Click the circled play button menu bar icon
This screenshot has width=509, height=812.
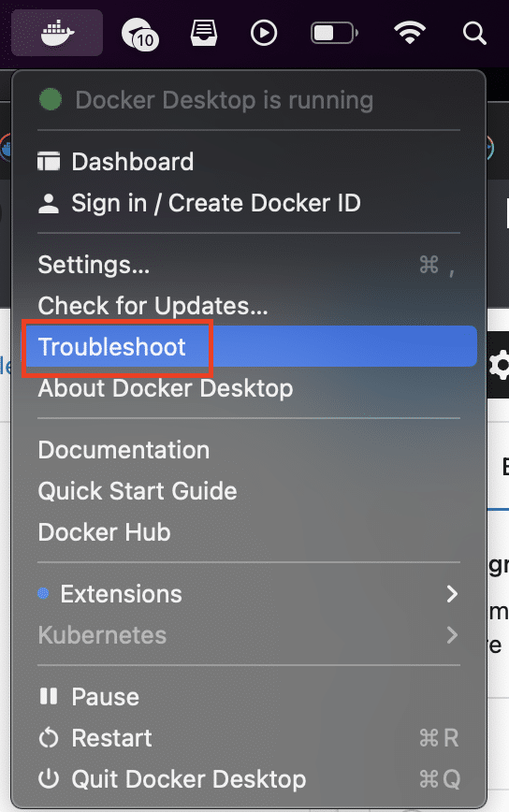(x=264, y=33)
